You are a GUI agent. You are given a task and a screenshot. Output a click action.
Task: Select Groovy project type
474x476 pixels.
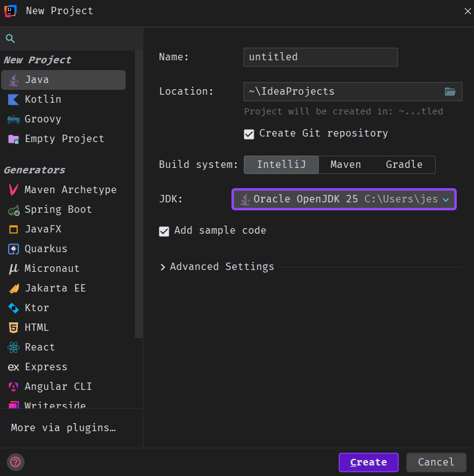(63, 119)
